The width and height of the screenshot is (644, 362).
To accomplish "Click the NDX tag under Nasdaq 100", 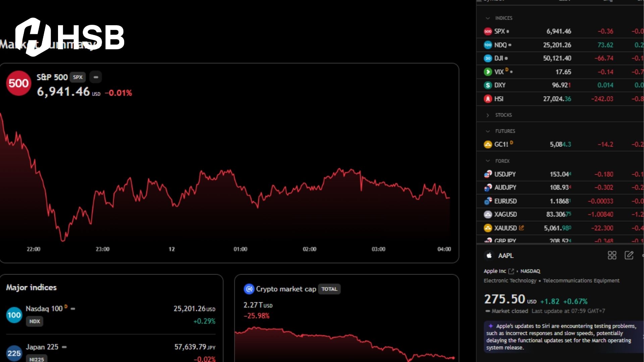I will click(x=35, y=321).
